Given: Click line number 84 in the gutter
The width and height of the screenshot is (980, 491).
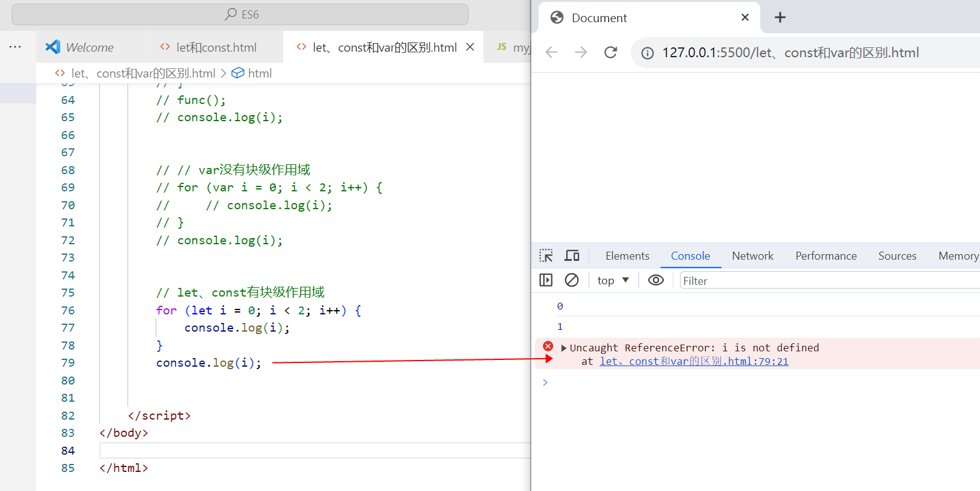Looking at the screenshot, I should [x=68, y=451].
